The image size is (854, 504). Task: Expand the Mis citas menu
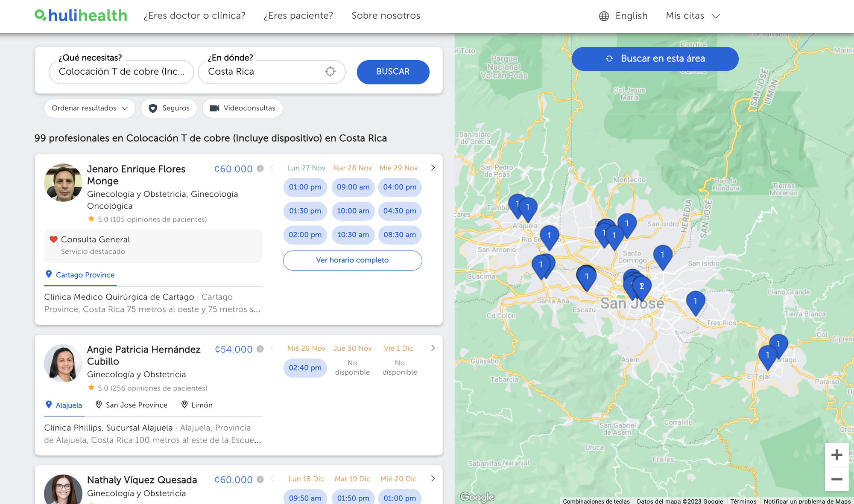[x=693, y=16]
